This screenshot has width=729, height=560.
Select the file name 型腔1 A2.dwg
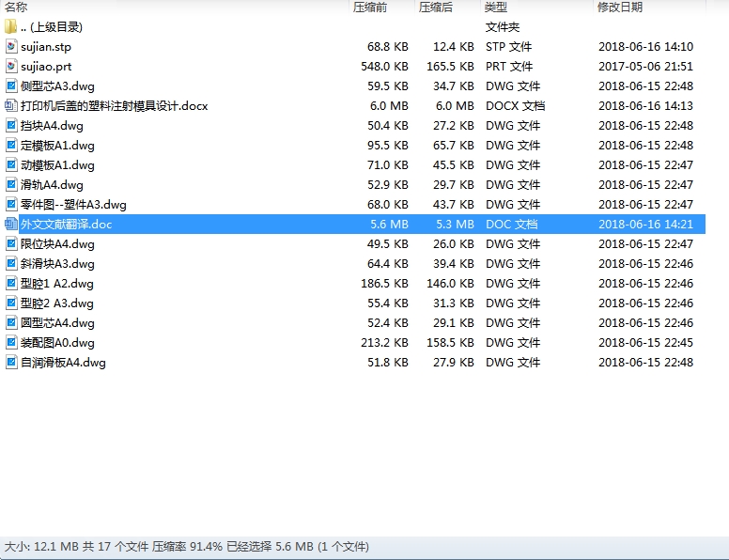click(x=57, y=284)
